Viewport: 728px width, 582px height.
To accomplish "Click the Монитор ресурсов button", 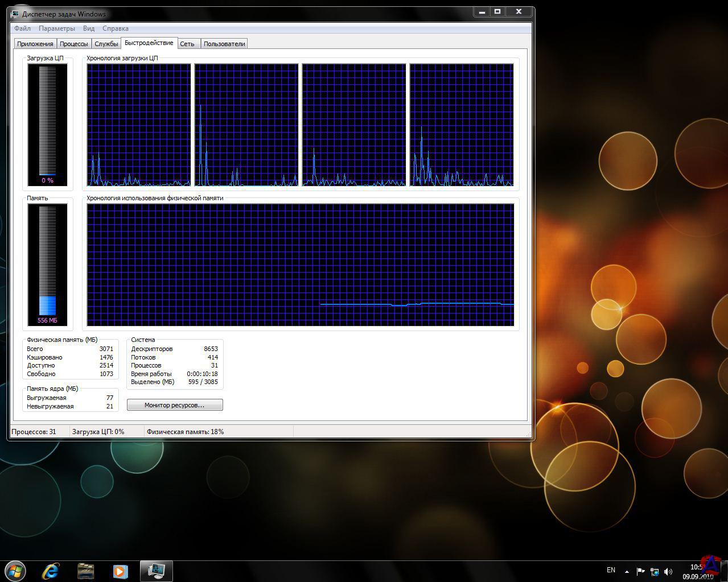I will click(x=175, y=405).
